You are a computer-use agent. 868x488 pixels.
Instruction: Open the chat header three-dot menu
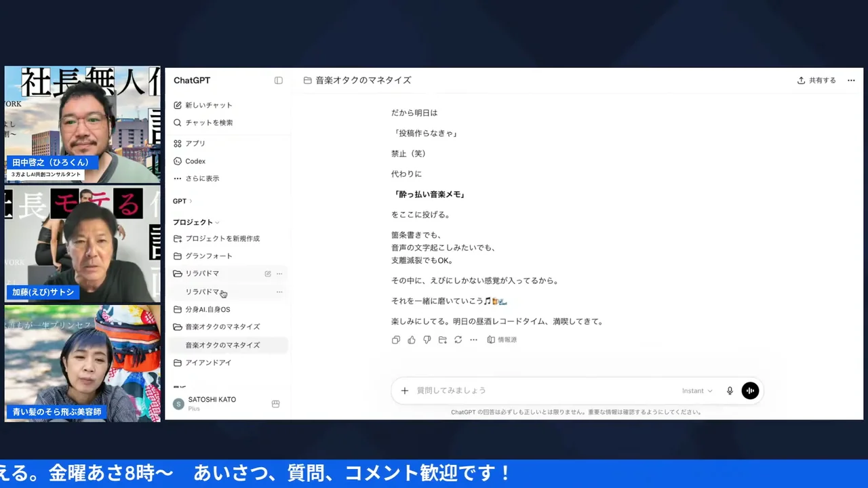click(x=851, y=80)
